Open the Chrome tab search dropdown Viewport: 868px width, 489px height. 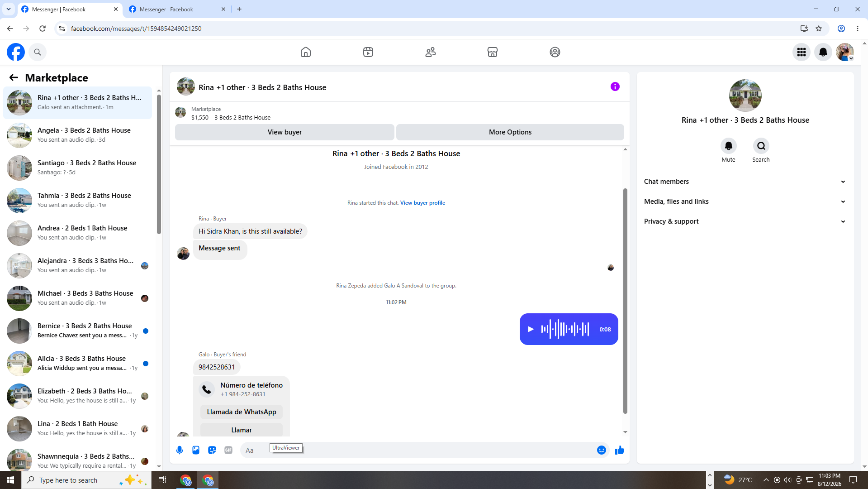(x=9, y=9)
